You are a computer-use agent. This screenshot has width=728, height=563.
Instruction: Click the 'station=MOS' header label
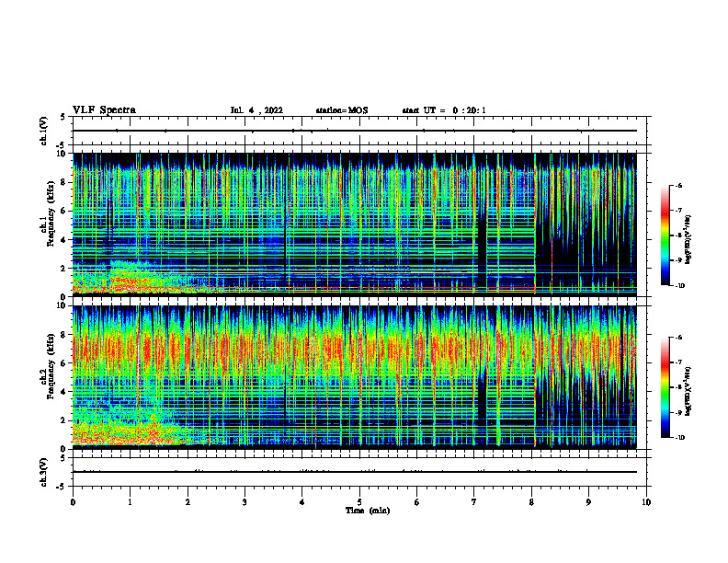[x=342, y=110]
